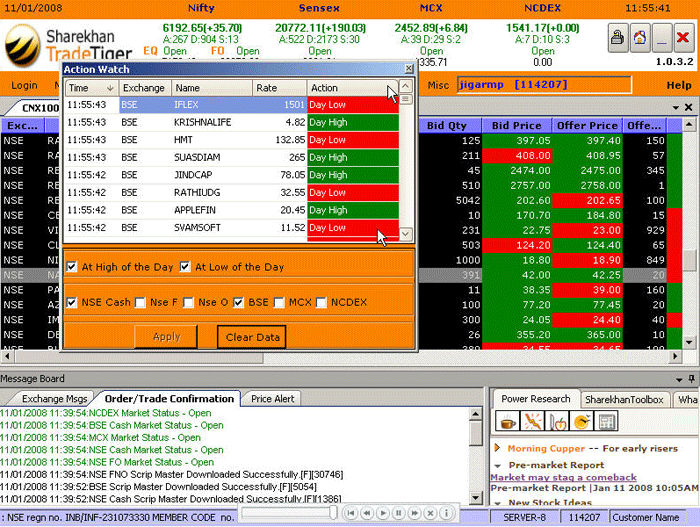This screenshot has width=700, height=527.
Task: Click the play button in playback bar
Action: [x=383, y=513]
